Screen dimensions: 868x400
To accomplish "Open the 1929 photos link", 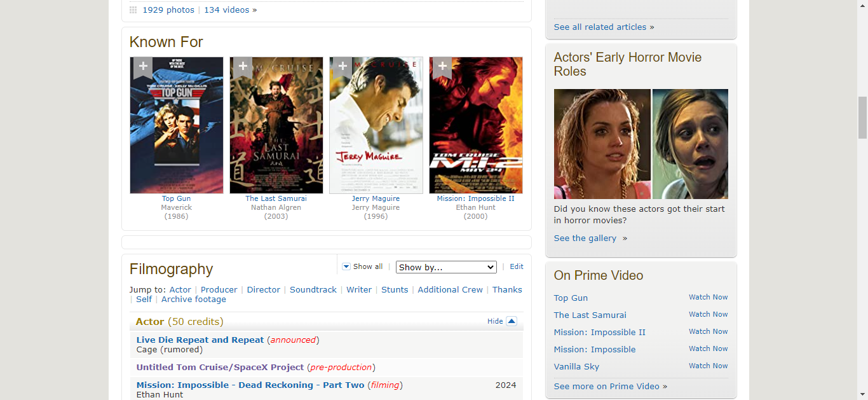I will click(168, 10).
